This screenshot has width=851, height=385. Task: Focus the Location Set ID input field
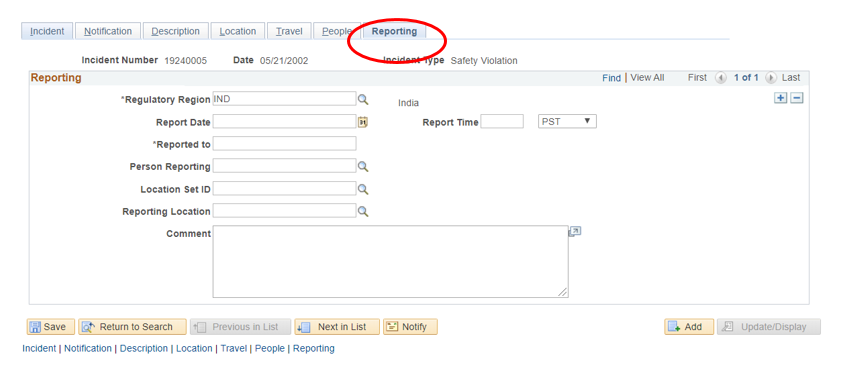click(284, 188)
